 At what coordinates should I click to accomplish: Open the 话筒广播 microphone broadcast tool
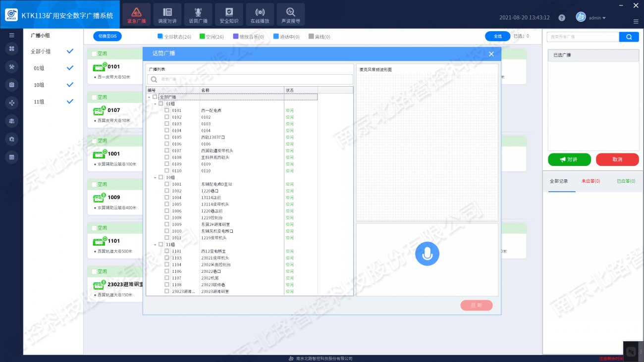[x=198, y=14]
